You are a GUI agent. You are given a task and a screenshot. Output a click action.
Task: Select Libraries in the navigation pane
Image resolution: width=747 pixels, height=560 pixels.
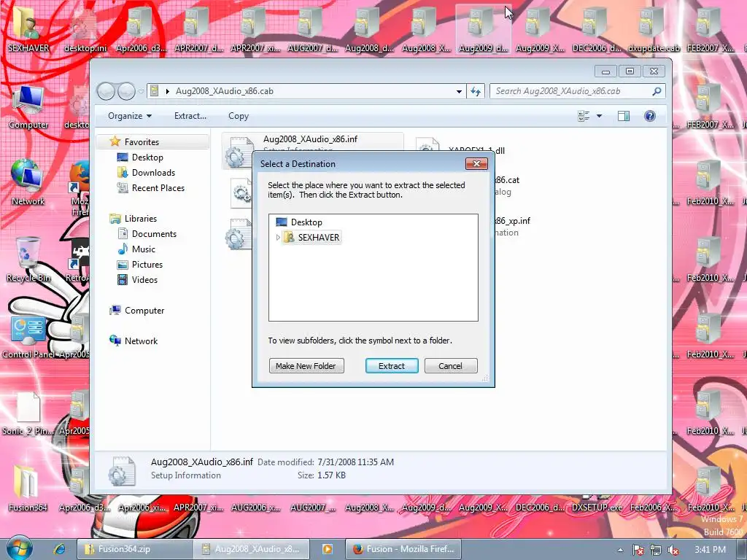[140, 219]
